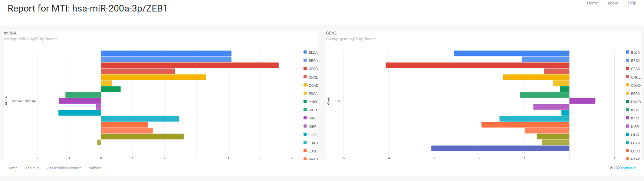
Task: Open the Help link in top navigation
Action: (632, 3)
